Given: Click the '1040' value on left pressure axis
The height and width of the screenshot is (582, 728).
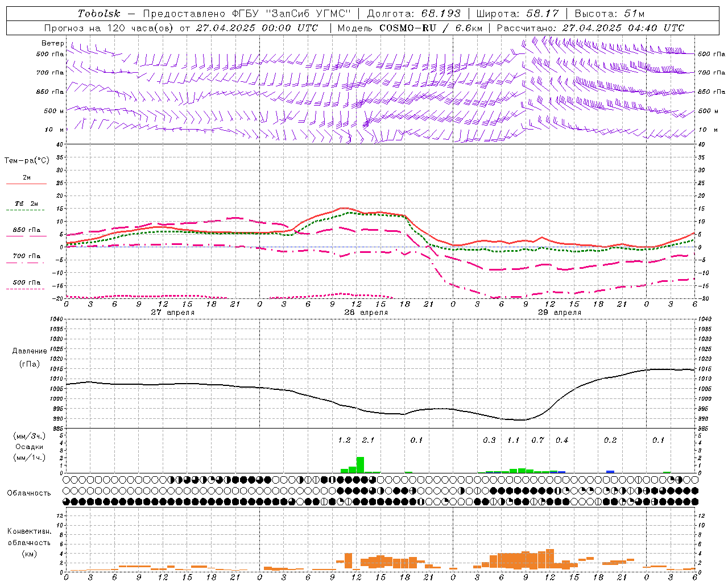Looking at the screenshot, I should (56, 319).
